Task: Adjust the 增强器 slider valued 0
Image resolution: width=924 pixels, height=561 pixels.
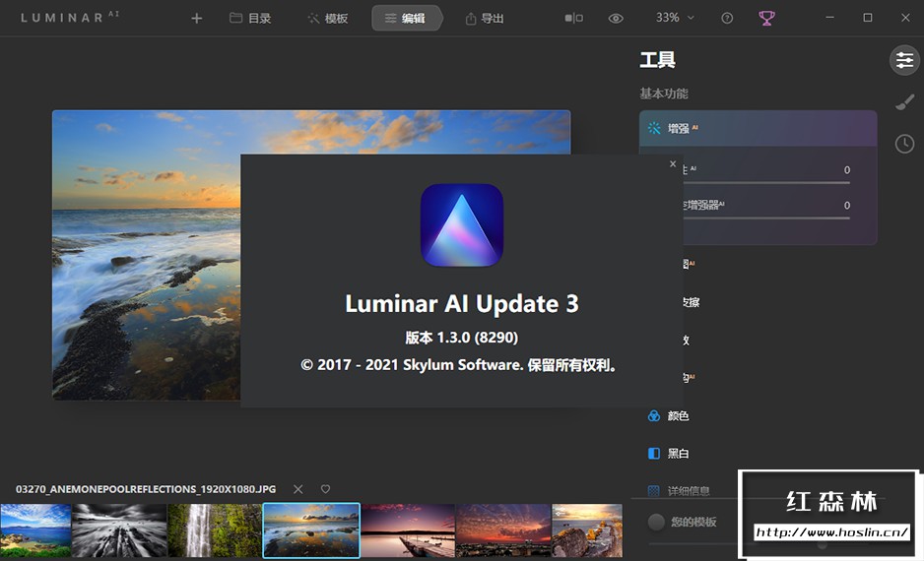Action: [x=766, y=218]
